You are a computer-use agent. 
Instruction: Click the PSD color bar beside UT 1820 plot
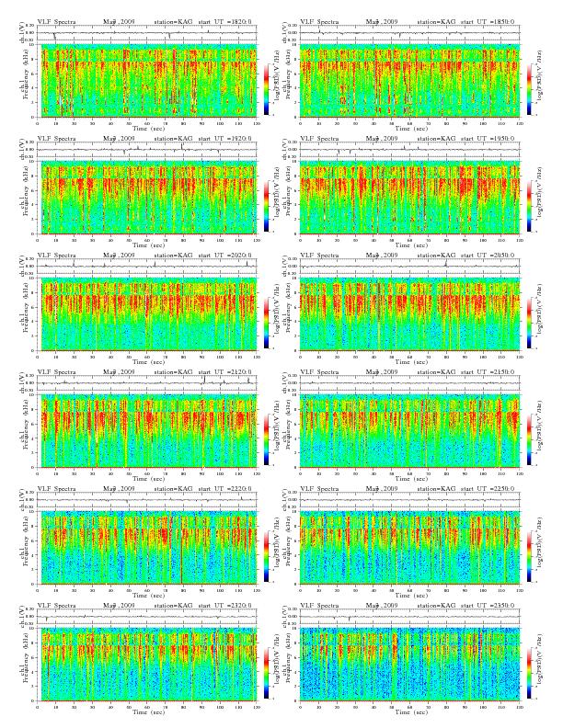pos(266,89)
